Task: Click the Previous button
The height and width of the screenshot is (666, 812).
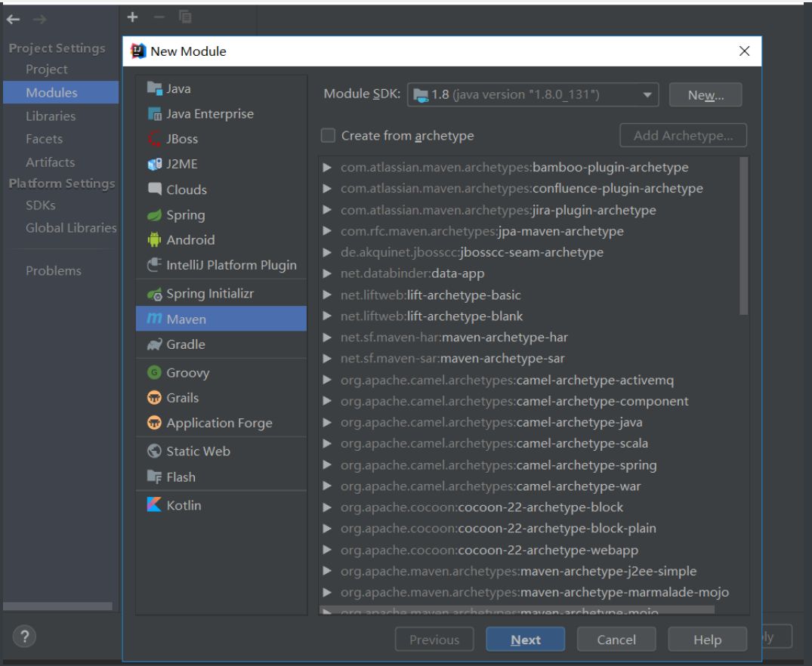Action: (x=434, y=640)
